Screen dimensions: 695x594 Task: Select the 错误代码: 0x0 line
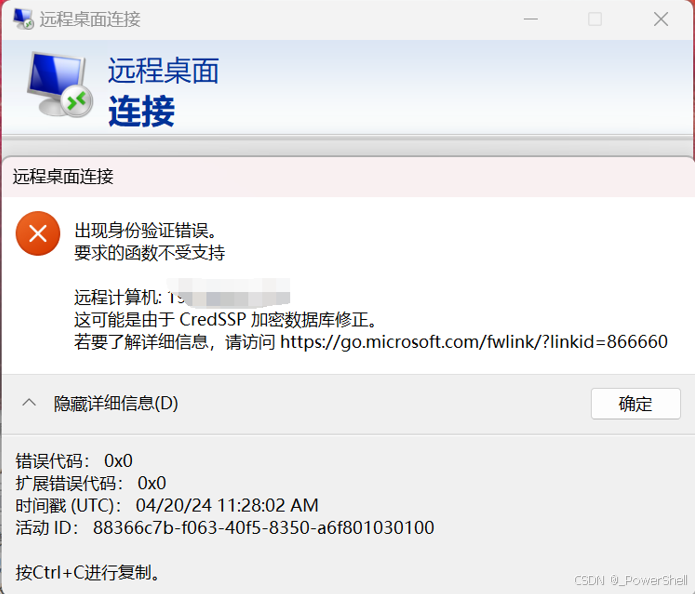coord(74,461)
